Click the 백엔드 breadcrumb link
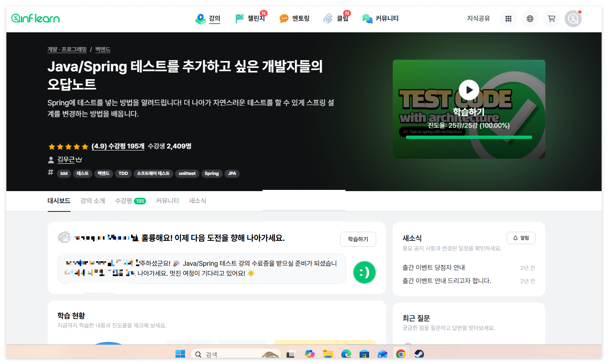This screenshot has width=608, height=364. tap(103, 49)
